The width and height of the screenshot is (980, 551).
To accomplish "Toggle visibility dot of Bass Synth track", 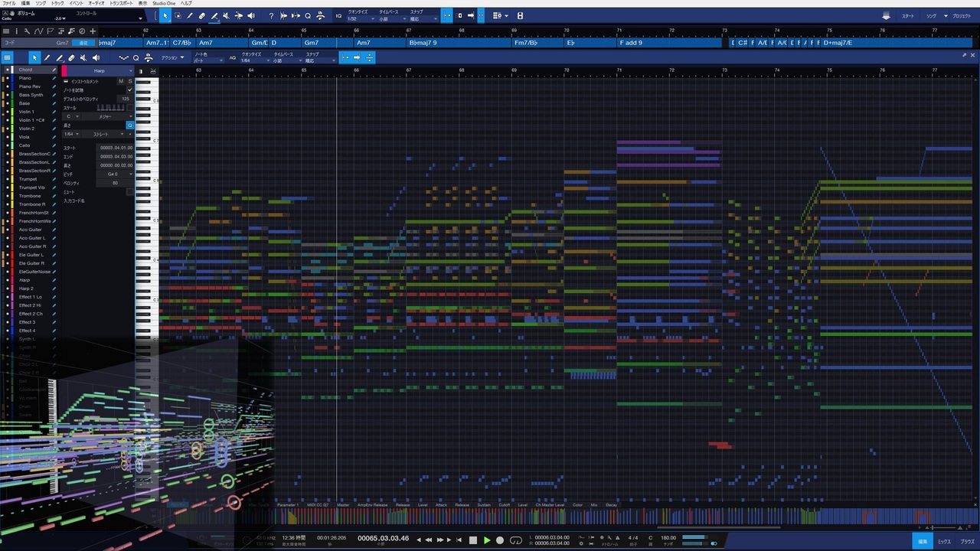I will [x=9, y=95].
